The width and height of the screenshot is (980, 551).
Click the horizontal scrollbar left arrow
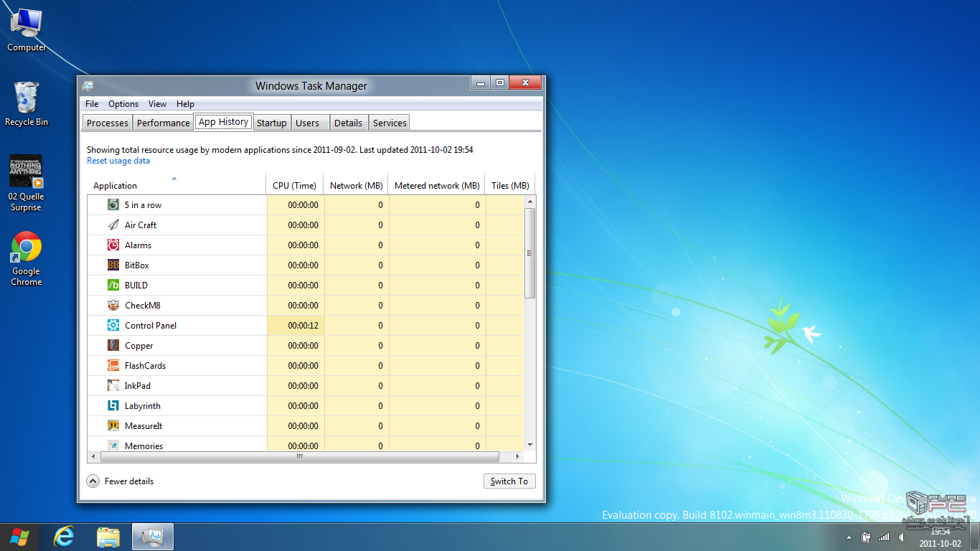click(93, 456)
